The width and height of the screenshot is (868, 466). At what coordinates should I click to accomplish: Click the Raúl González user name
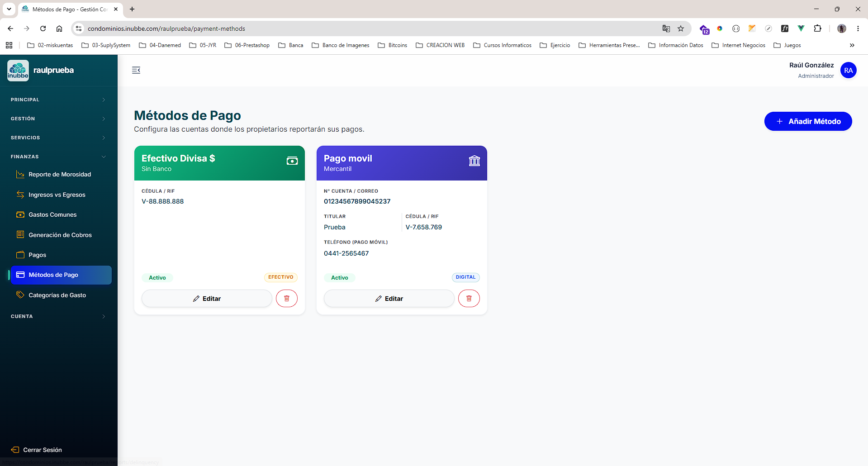coord(811,65)
